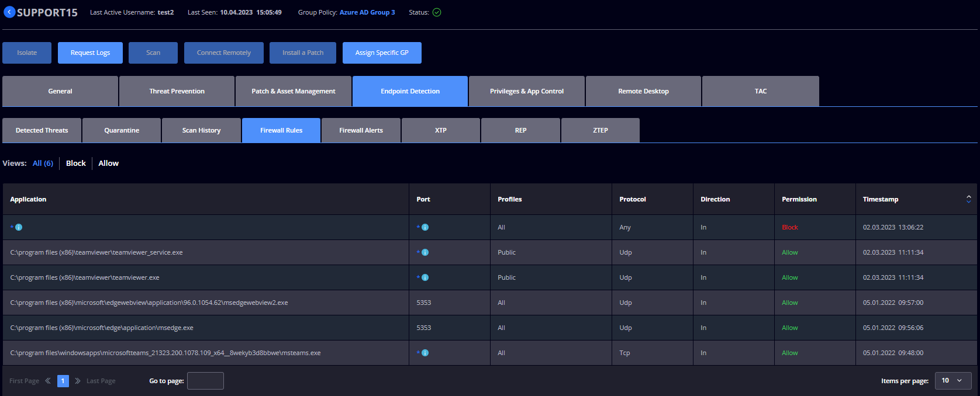Click Connect Remotely button
The height and width of the screenshot is (396, 980).
tap(224, 53)
